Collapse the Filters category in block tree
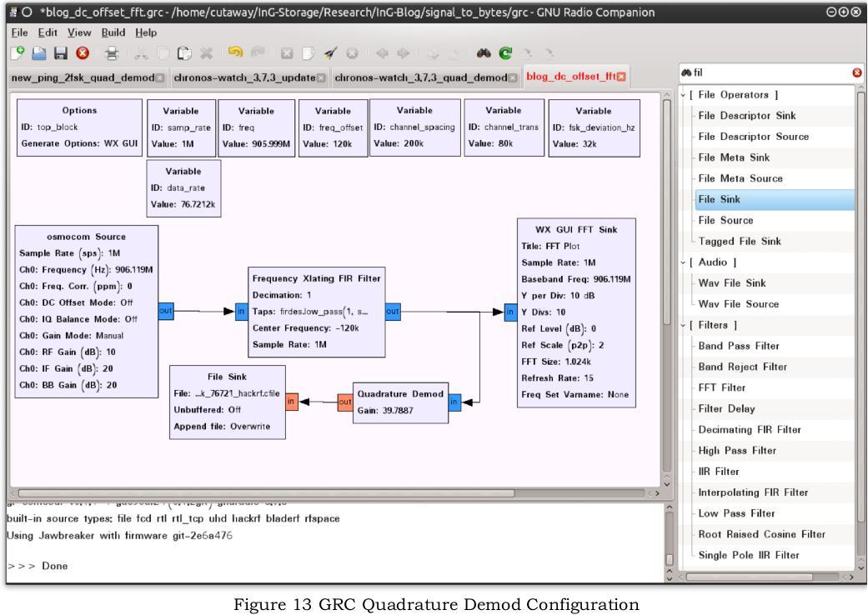The width and height of the screenshot is (868, 615). (x=683, y=325)
